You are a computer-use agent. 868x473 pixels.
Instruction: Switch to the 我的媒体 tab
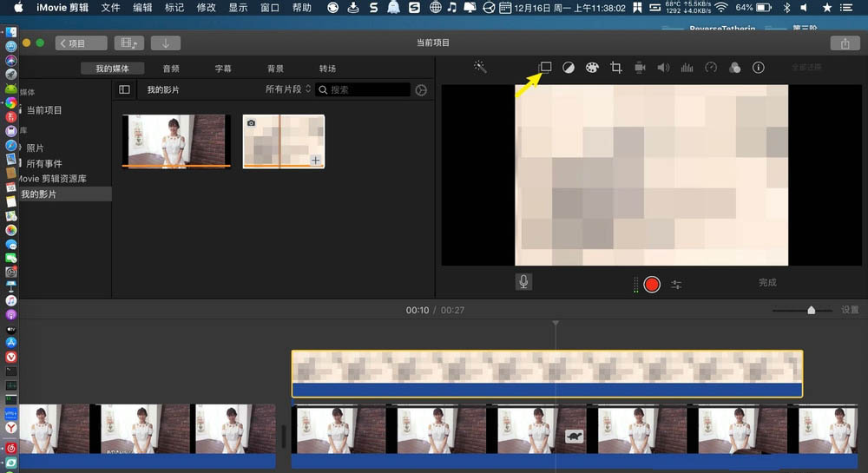pos(112,68)
